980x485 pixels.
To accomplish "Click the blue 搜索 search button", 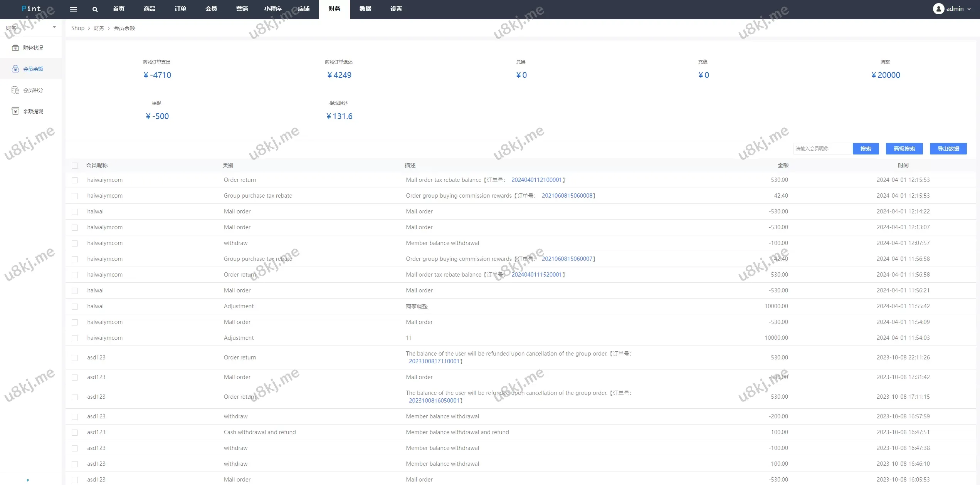I will coord(866,149).
